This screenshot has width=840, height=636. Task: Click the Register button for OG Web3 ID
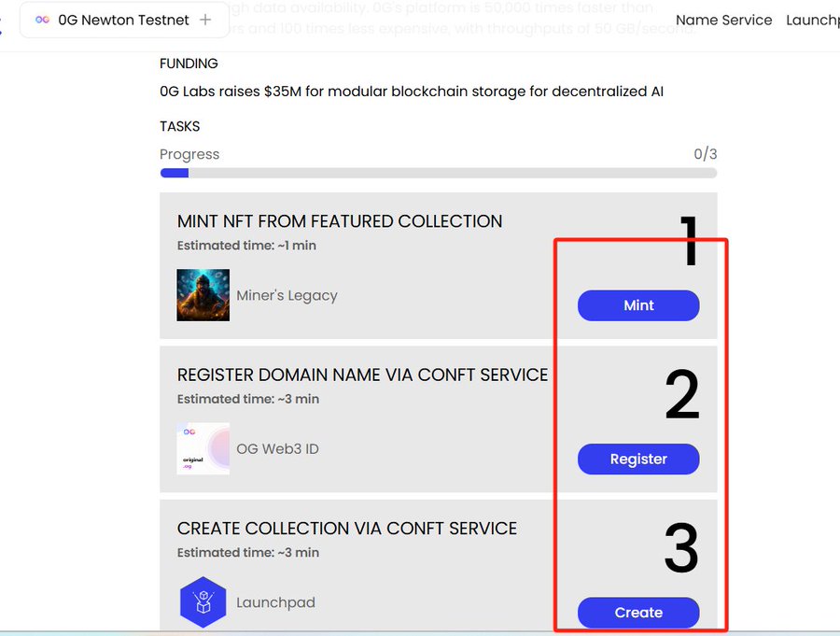click(638, 459)
